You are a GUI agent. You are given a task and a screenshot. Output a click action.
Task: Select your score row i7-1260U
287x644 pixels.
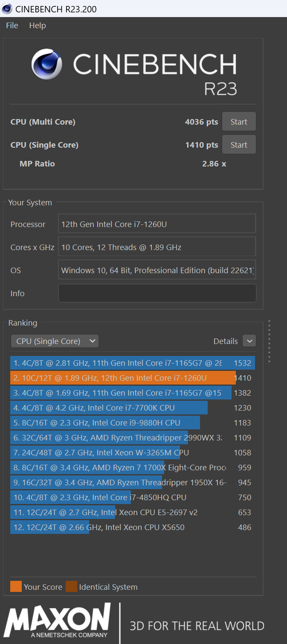pos(133,378)
